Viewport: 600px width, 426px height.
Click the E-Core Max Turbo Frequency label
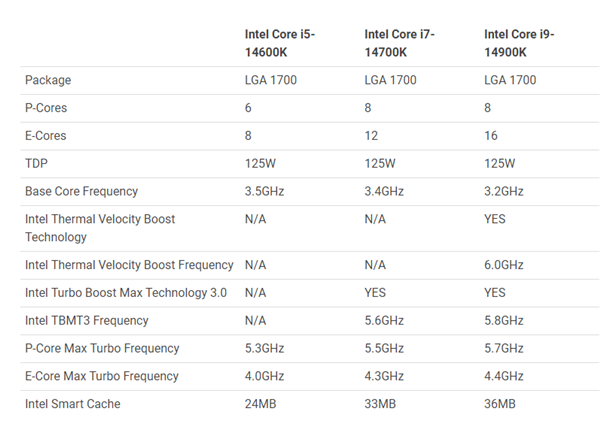coord(102,376)
